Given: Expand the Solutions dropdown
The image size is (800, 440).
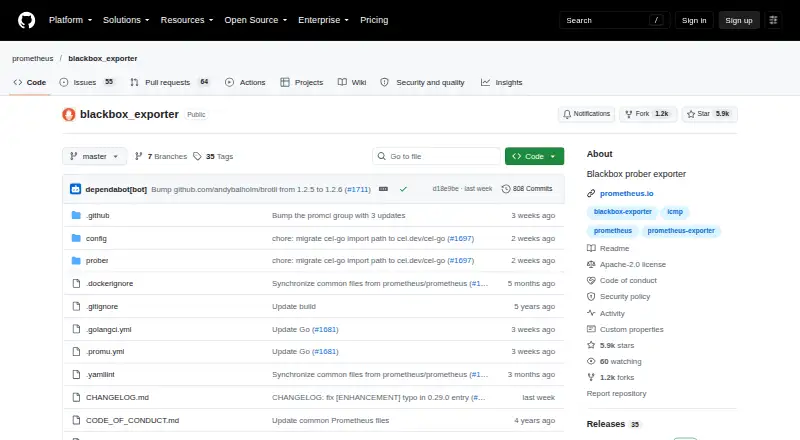Looking at the screenshot, I should [x=126, y=20].
